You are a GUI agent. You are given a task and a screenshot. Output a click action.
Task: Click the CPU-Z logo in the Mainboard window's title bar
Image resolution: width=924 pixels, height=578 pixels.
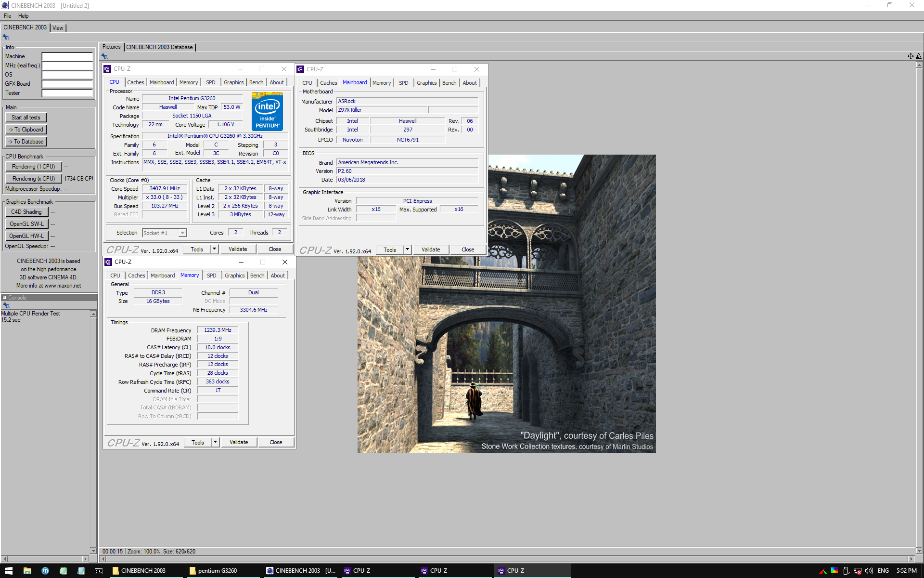tap(301, 69)
